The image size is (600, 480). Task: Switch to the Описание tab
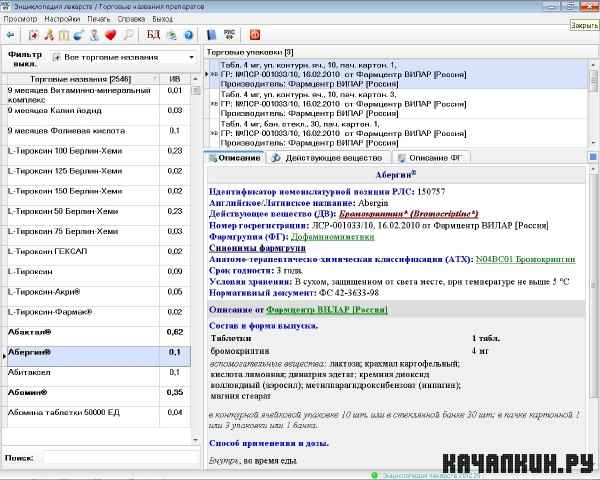[x=235, y=158]
